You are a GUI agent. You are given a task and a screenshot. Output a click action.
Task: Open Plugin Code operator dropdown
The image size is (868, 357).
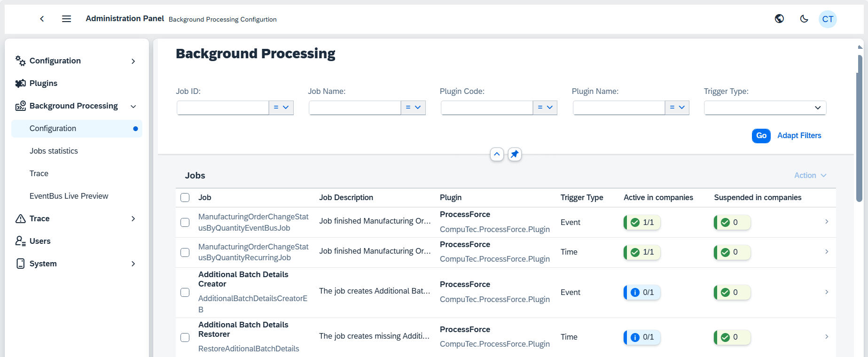545,108
